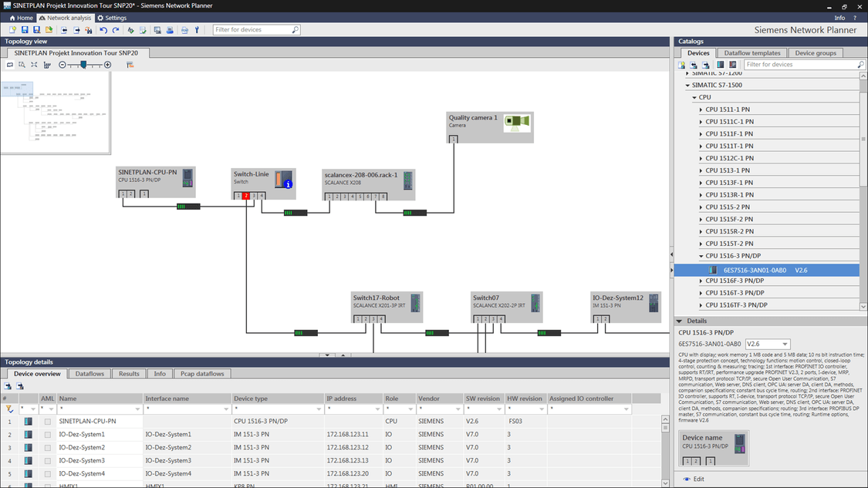Expand the CPU 1516F-3 PN/DP node
The width and height of the screenshot is (868, 488).
701,281
